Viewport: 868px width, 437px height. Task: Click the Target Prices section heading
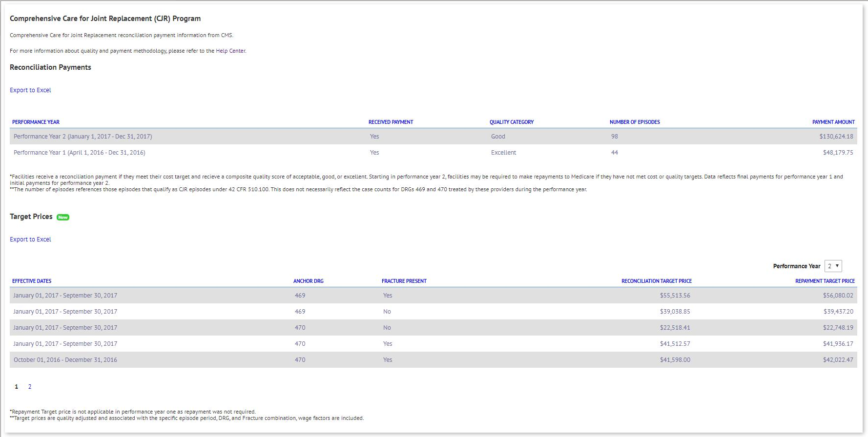tap(31, 217)
